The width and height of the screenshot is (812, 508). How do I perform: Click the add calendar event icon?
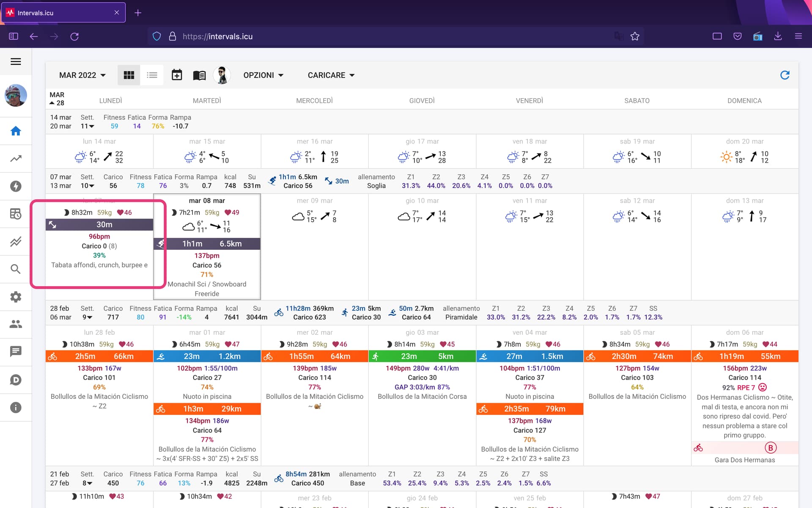pos(177,75)
